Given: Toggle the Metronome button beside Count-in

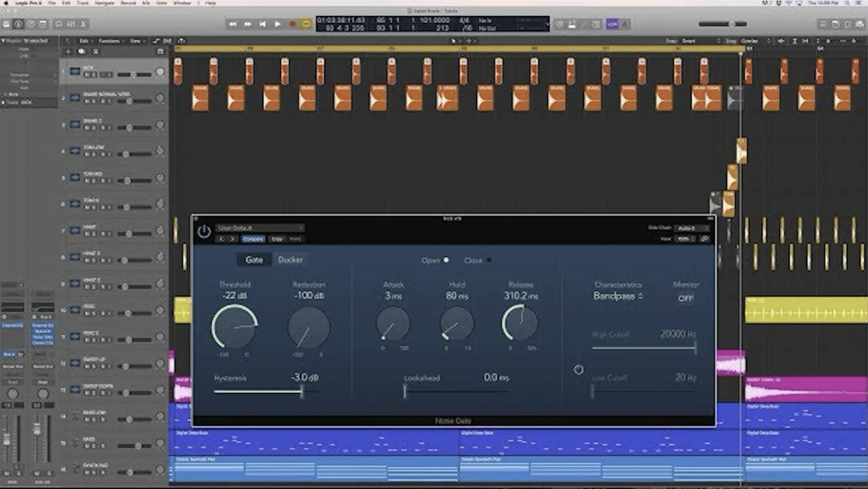Looking at the screenshot, I should click(625, 24).
